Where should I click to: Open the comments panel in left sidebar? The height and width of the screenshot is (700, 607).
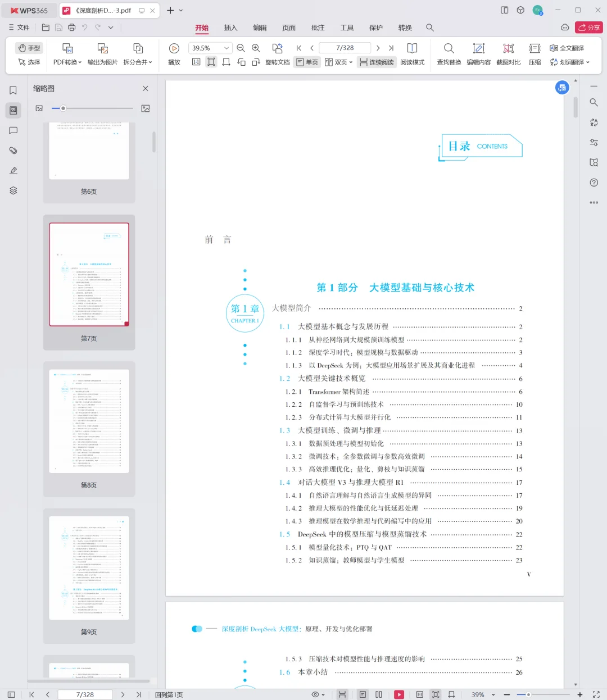[13, 130]
